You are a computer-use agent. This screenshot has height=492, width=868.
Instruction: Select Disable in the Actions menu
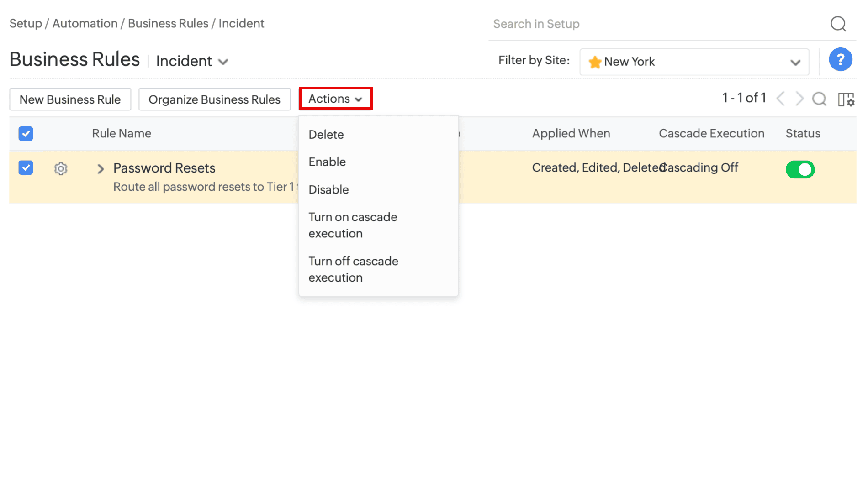click(x=328, y=189)
